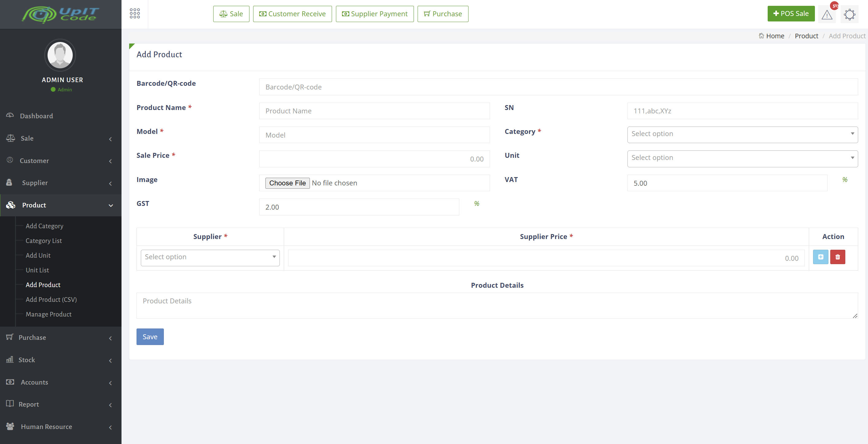Image resolution: width=868 pixels, height=444 pixels.
Task: Click the Barcode/QR-code input field
Action: click(x=558, y=87)
